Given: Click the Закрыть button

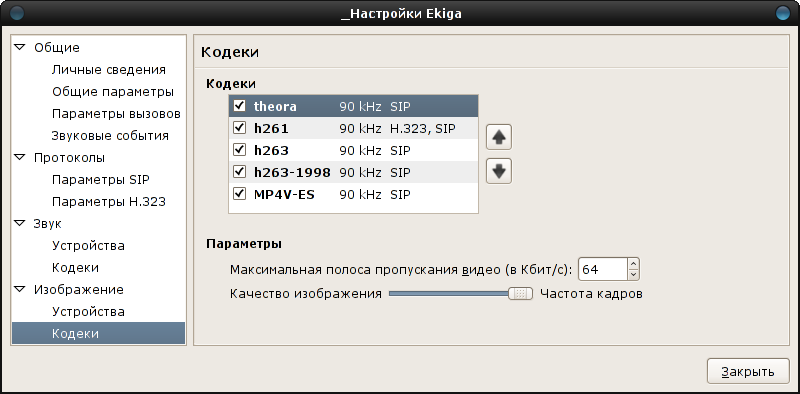Looking at the screenshot, I should [748, 372].
